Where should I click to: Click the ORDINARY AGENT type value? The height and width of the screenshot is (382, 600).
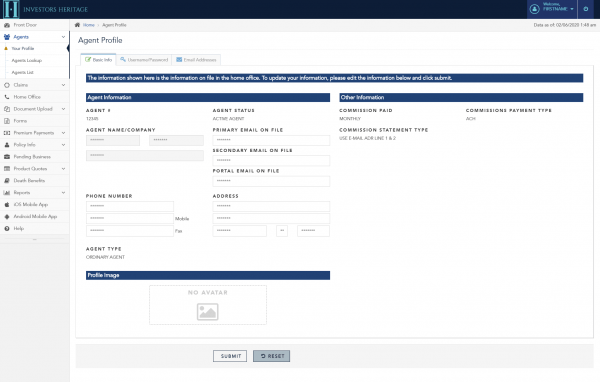coord(105,257)
